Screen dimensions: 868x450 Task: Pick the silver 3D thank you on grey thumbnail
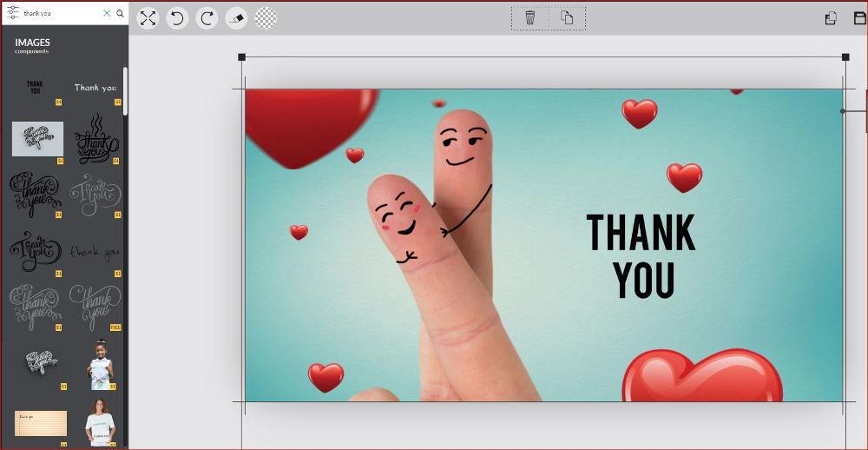click(37, 138)
